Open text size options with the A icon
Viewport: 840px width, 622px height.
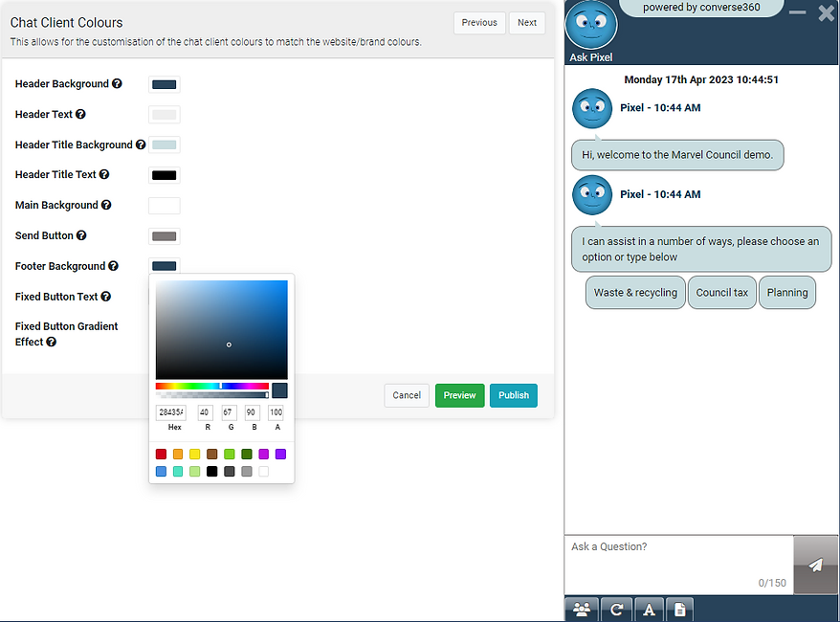coord(649,609)
